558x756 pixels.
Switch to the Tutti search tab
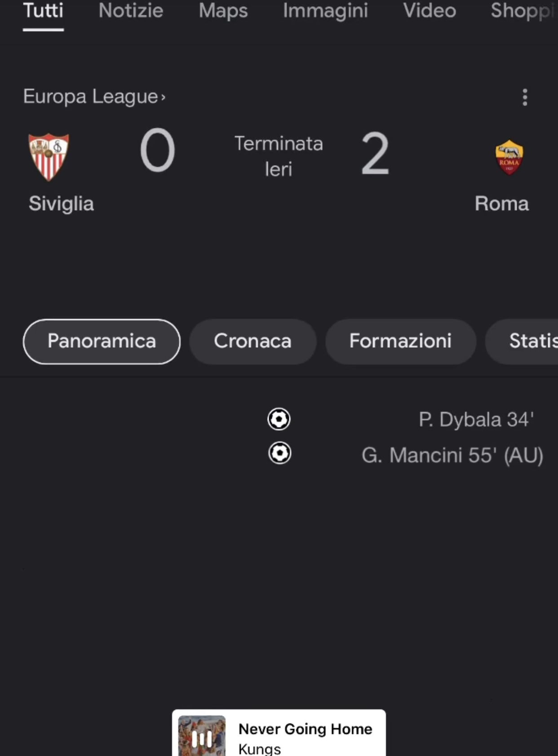point(43,11)
